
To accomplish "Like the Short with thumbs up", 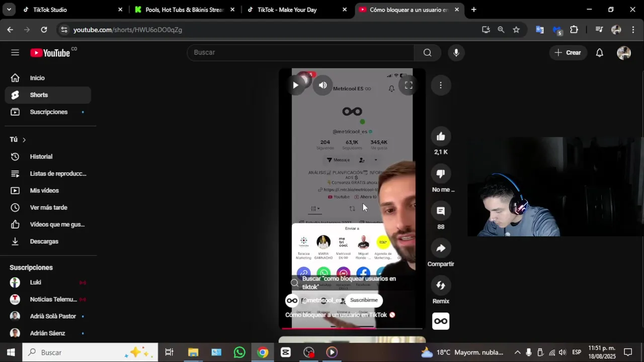I will tap(441, 136).
